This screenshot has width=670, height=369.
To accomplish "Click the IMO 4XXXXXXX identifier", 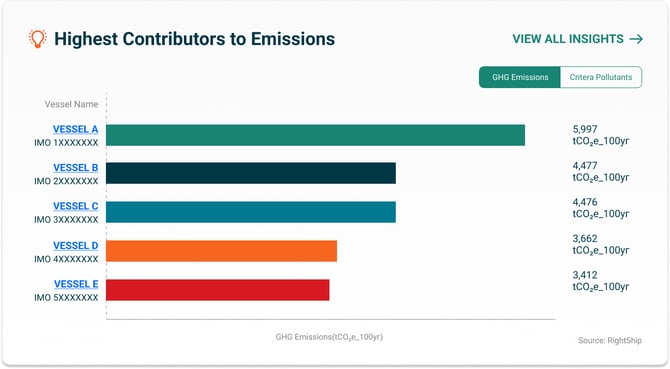I will tap(66, 259).
